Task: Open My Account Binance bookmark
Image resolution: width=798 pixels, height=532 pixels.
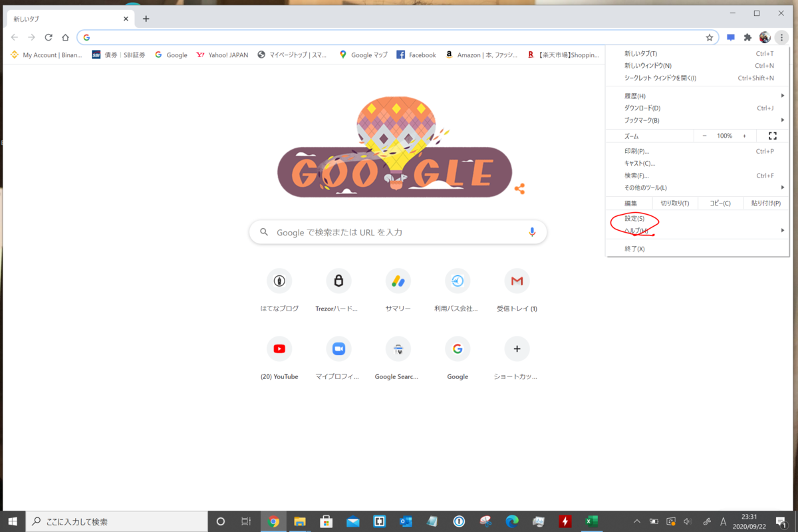Action: tap(46, 55)
